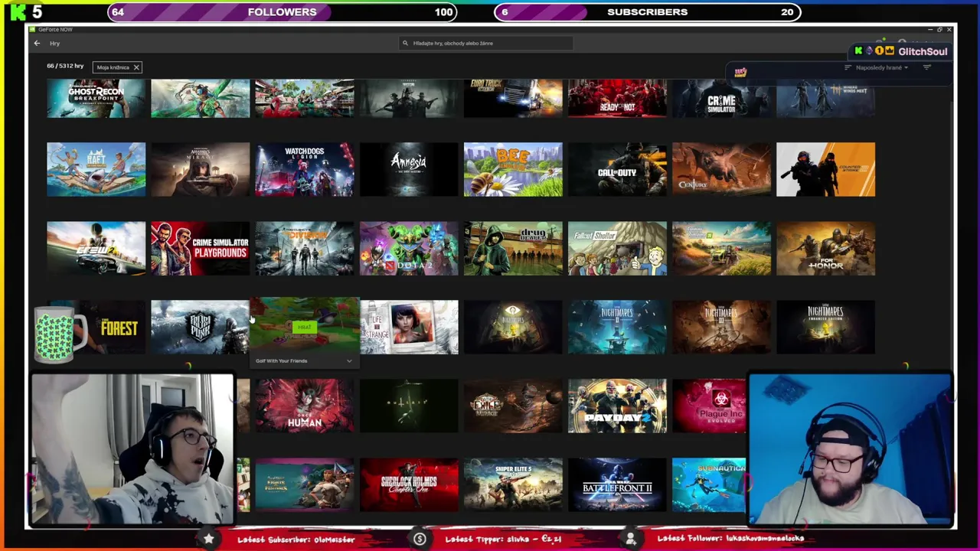Select the For Honor tile
Viewport: 980px width, 551px height.
tap(825, 249)
